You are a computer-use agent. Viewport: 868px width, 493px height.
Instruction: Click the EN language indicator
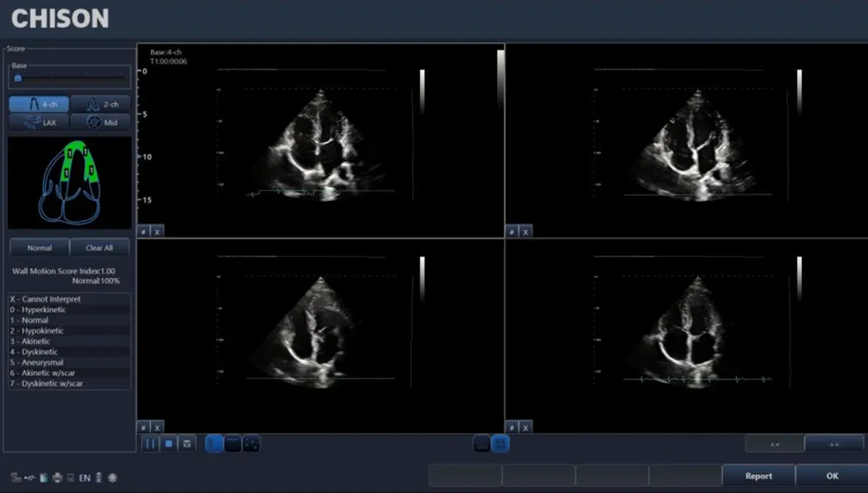point(85,478)
